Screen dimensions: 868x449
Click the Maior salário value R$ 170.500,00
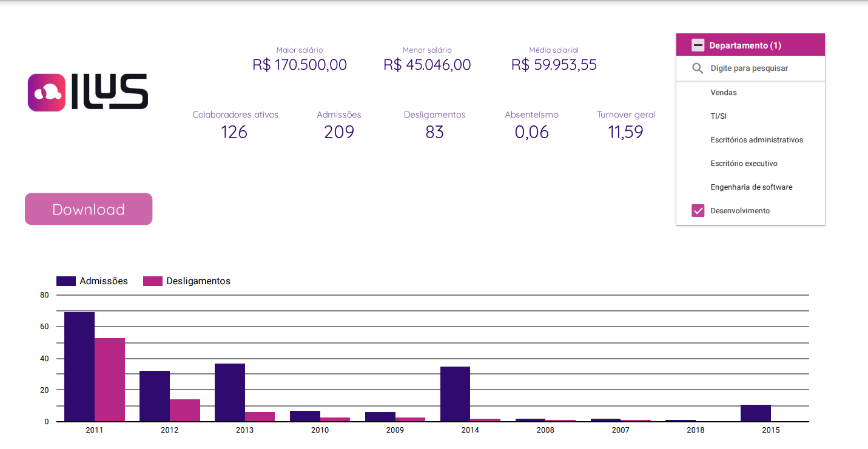300,65
